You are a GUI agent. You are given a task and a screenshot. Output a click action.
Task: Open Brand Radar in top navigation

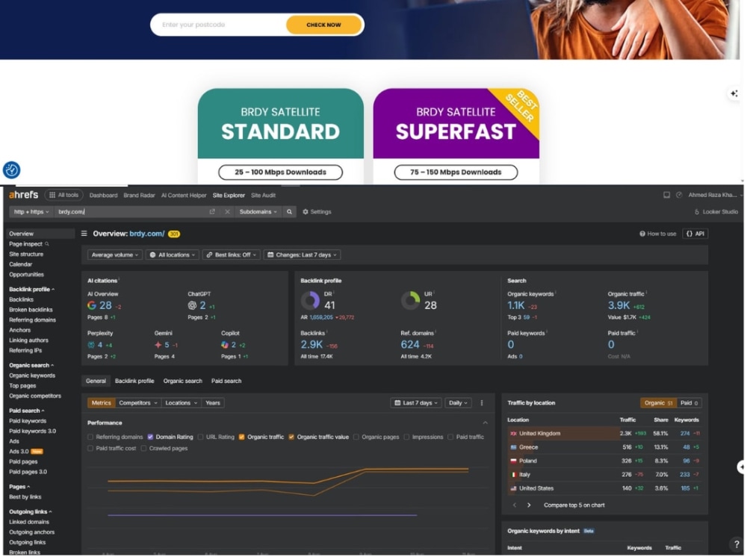(139, 195)
